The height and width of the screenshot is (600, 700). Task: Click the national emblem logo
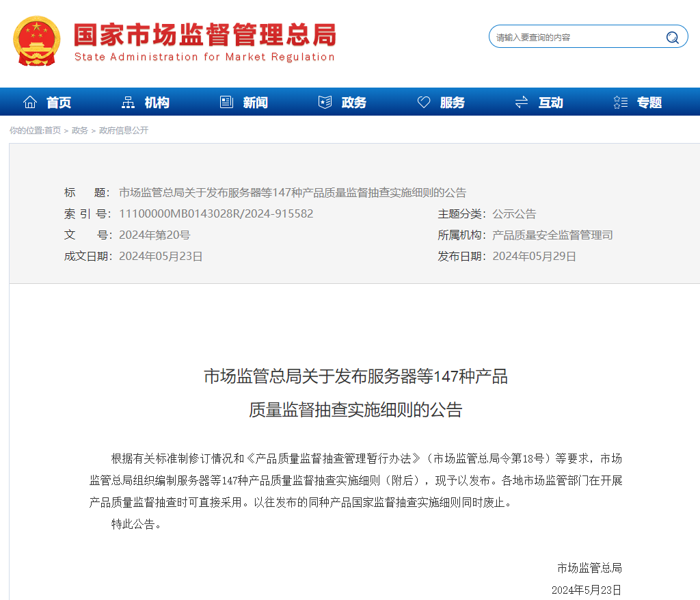[x=37, y=41]
